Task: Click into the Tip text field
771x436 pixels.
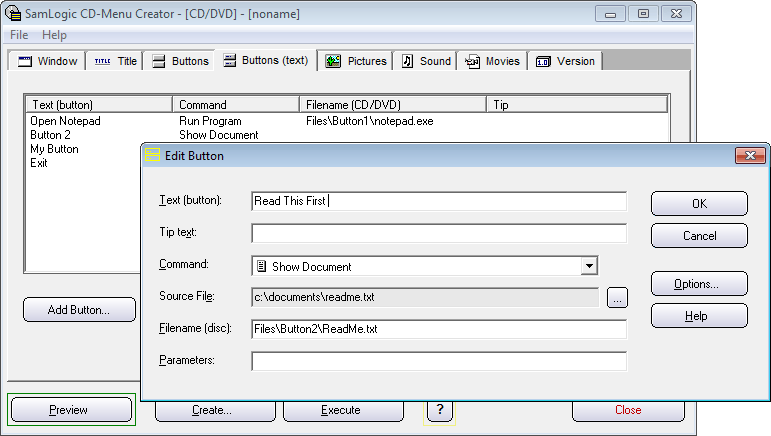Action: click(x=439, y=233)
